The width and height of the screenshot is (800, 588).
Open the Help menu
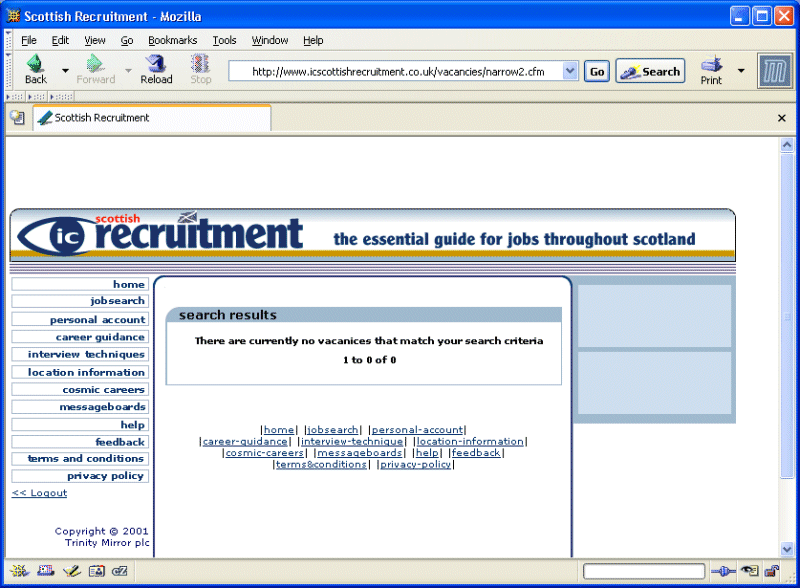(x=313, y=40)
